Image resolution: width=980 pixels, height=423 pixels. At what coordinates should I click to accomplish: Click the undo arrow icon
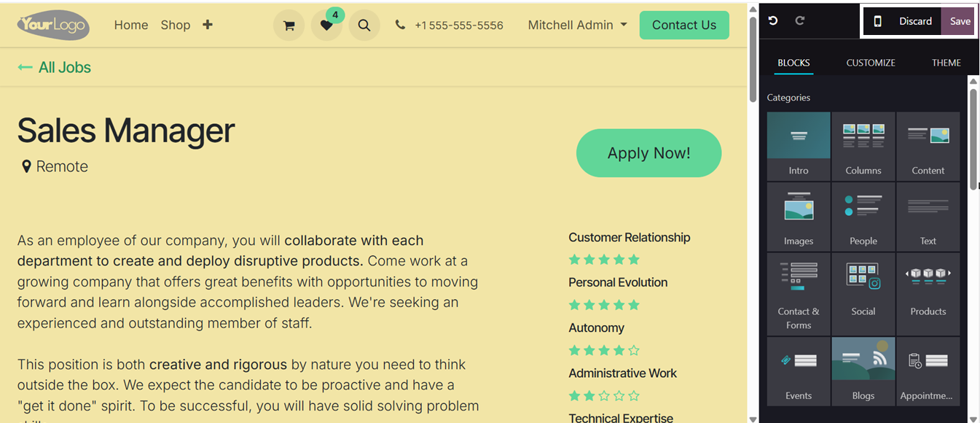tap(773, 21)
